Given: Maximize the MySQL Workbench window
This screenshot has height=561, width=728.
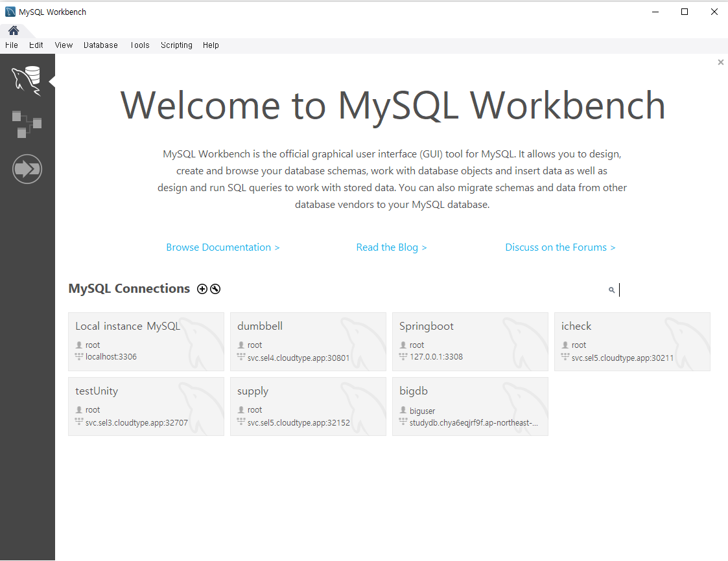Looking at the screenshot, I should click(685, 12).
